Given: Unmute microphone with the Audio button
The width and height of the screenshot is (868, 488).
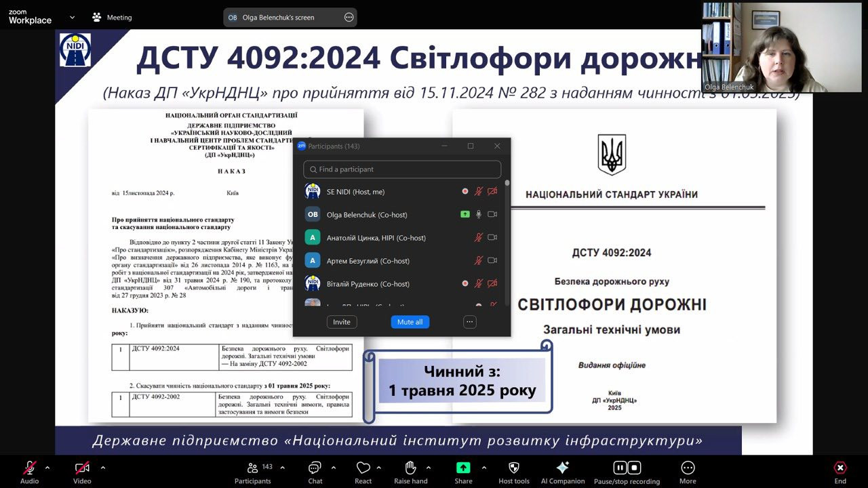Looking at the screenshot, I should click(29, 468).
